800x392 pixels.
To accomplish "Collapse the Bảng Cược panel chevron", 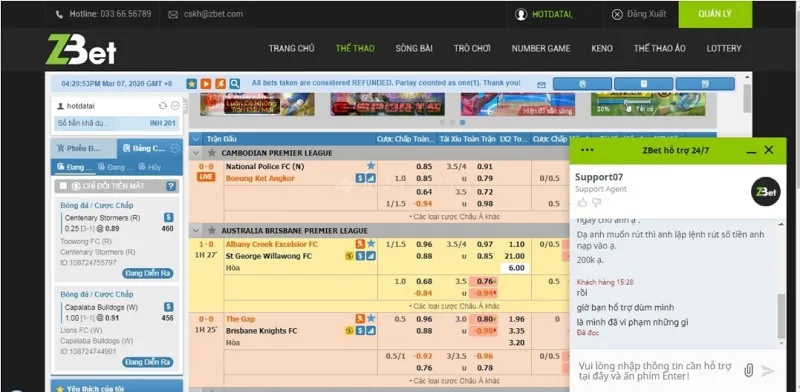I will [175, 148].
